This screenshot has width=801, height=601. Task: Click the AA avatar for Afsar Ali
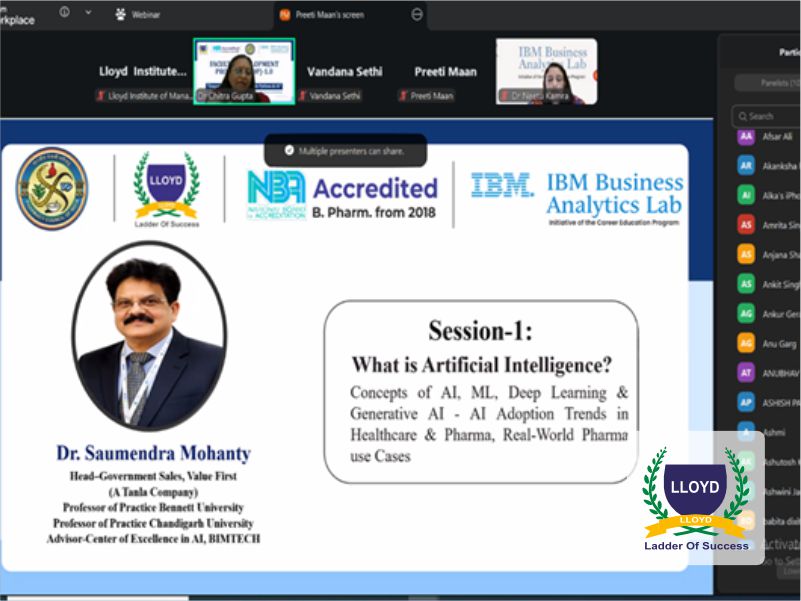coord(746,136)
